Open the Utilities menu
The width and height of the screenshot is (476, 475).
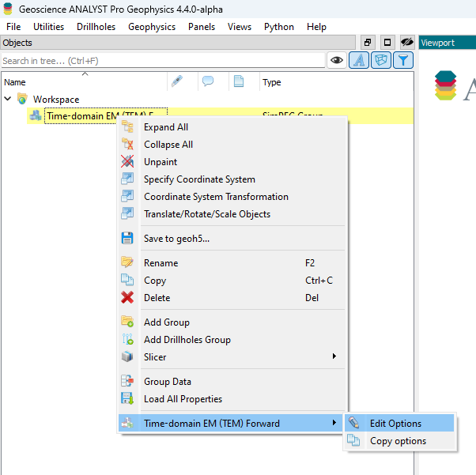pyautogui.click(x=48, y=27)
